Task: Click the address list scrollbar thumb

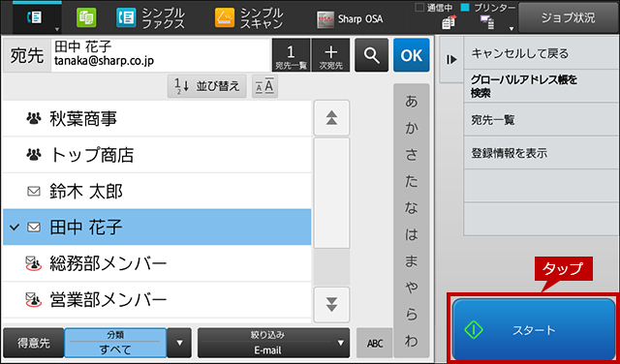Action: 331,193
